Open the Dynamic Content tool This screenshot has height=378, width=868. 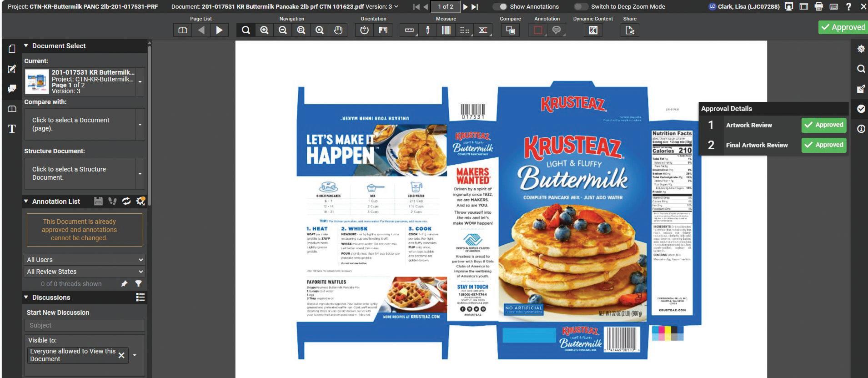pos(593,30)
